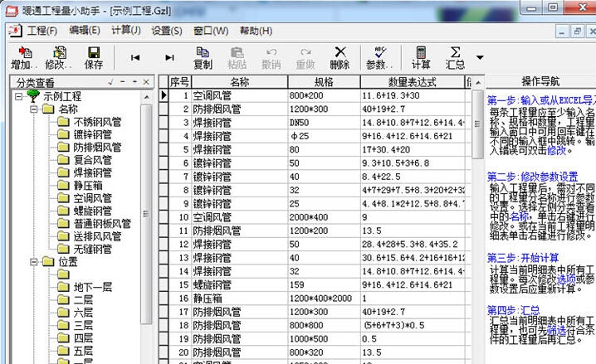Collapse the 位置 tree node
Image resolution: width=596 pixels, height=364 pixels.
coord(34,262)
